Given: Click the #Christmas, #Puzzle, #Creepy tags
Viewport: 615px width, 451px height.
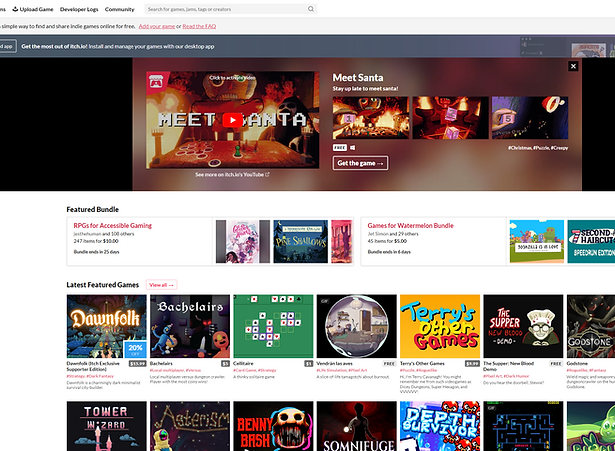Looking at the screenshot, I should pos(538,148).
